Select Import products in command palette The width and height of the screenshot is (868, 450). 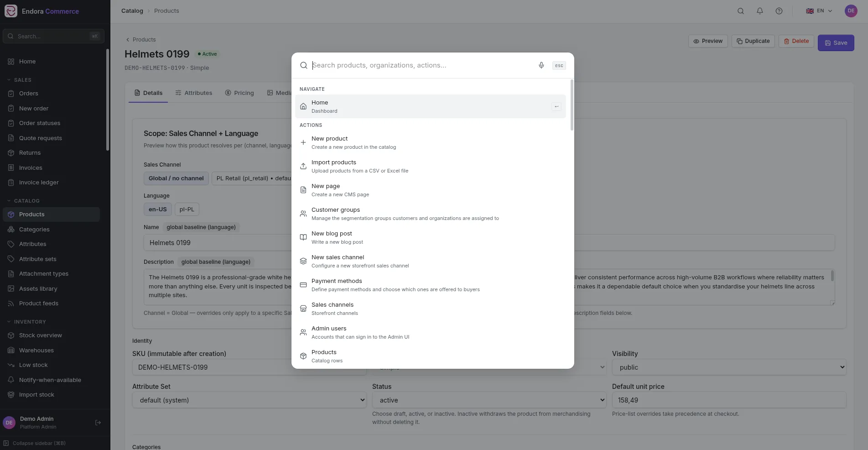point(430,166)
